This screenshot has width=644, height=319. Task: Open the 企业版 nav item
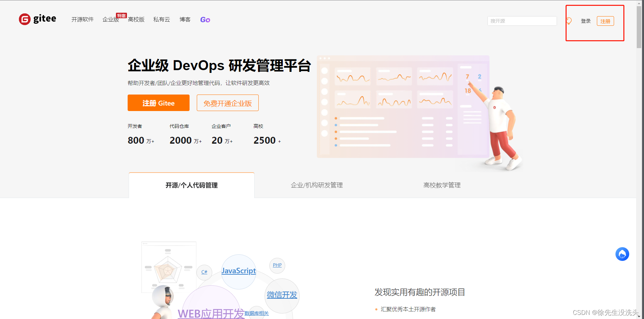(110, 20)
